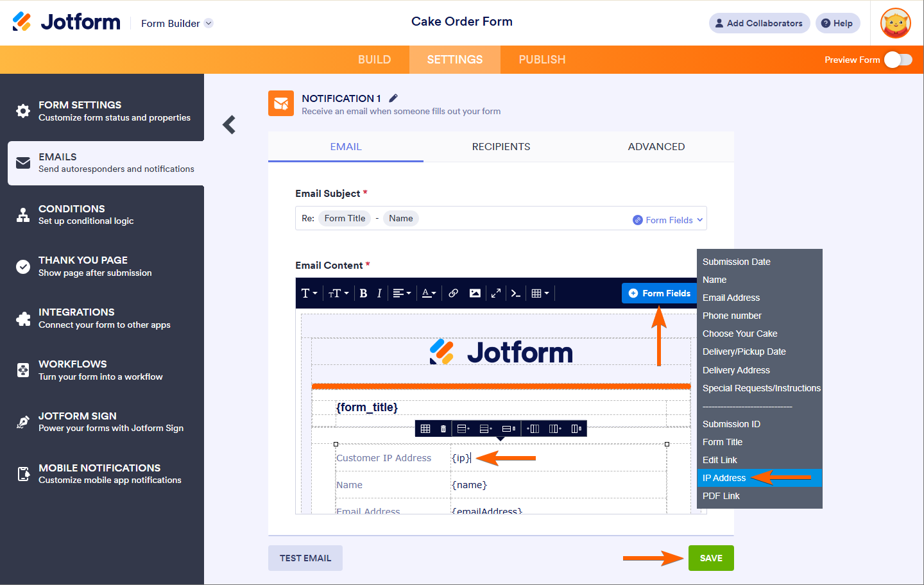Select the ADVANCED tab

pyautogui.click(x=656, y=147)
